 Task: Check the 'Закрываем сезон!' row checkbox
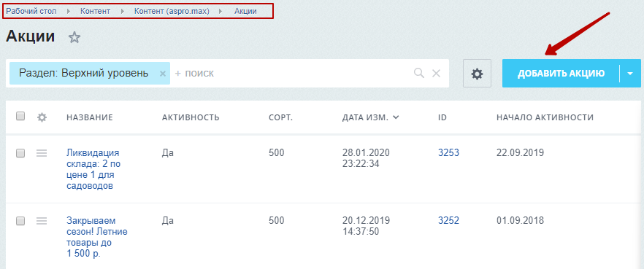point(20,221)
